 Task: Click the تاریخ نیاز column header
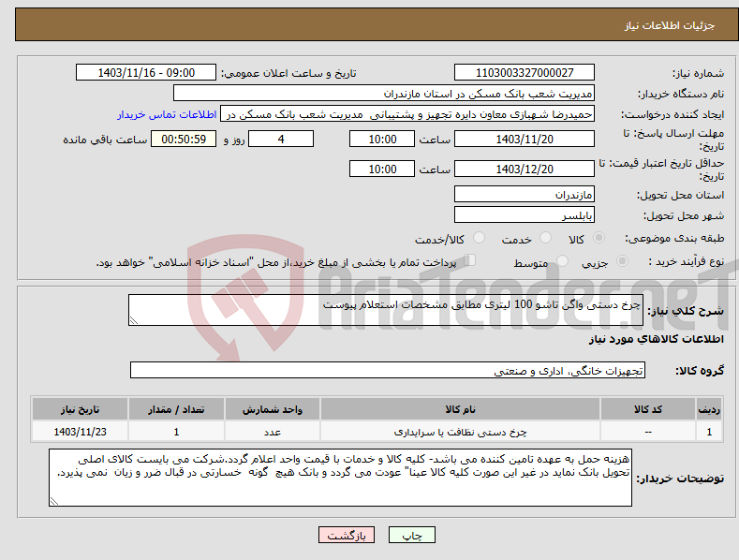tap(81, 409)
